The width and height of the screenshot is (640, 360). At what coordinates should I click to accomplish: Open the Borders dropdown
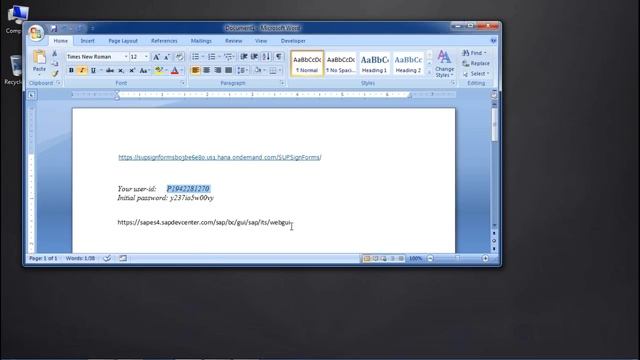click(x=275, y=71)
